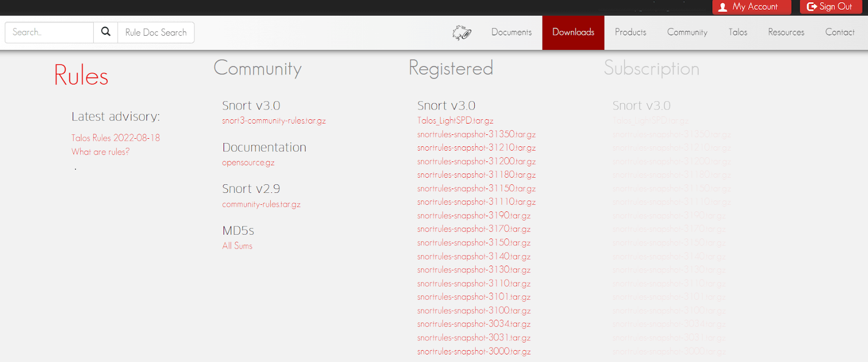Image resolution: width=868 pixels, height=362 pixels.
Task: Download community-rules.tar.gz for Snort v2.9
Action: [x=261, y=204]
